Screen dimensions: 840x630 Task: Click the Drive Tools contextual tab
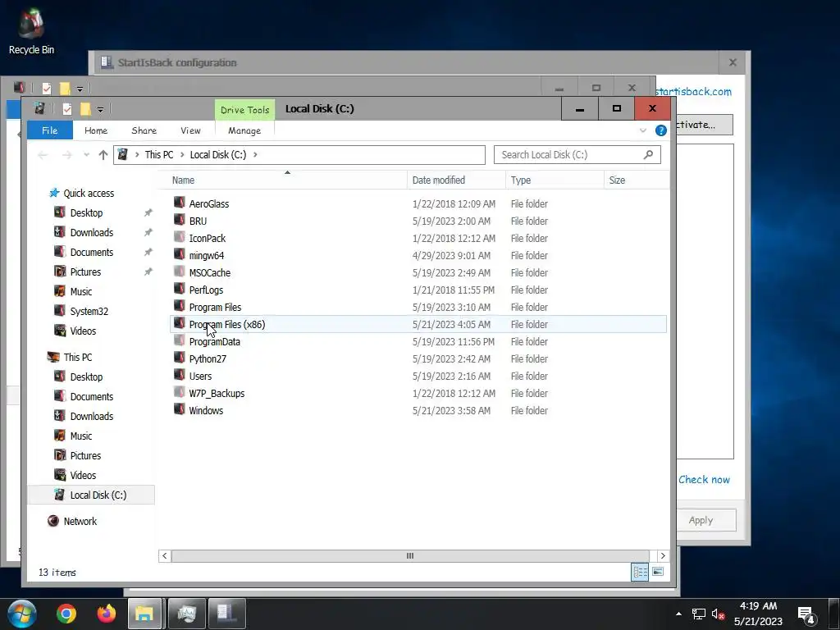tap(244, 109)
